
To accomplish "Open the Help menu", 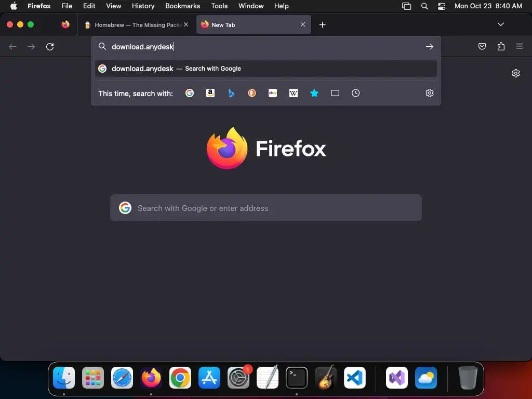I will [x=281, y=6].
